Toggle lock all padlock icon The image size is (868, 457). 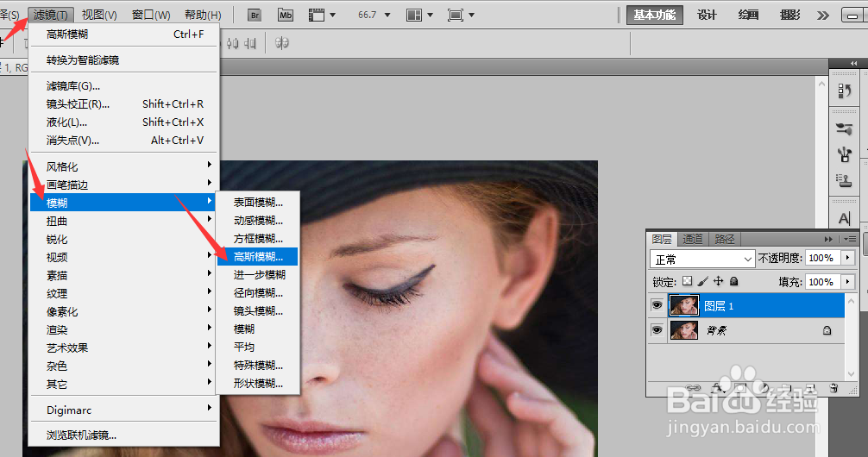[733, 281]
